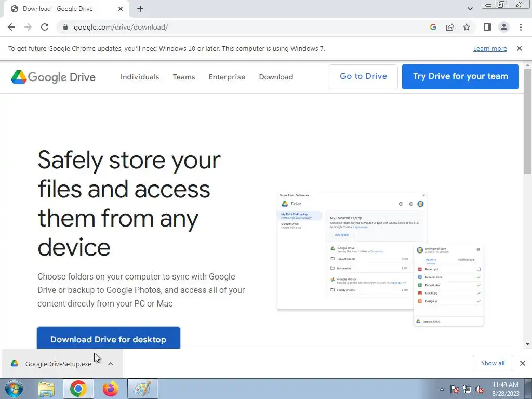Open the Chrome three-dot menu

click(x=521, y=27)
